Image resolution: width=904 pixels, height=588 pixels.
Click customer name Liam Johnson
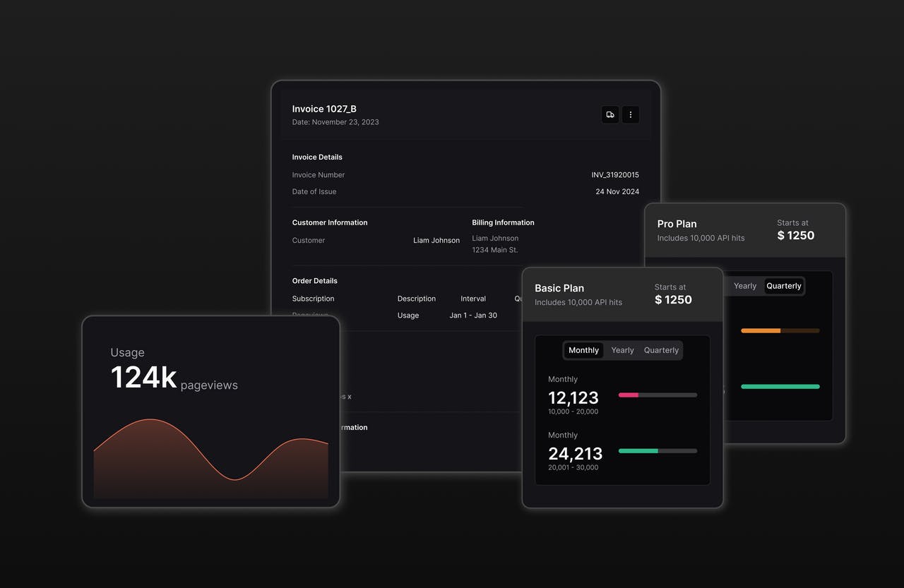click(x=436, y=240)
